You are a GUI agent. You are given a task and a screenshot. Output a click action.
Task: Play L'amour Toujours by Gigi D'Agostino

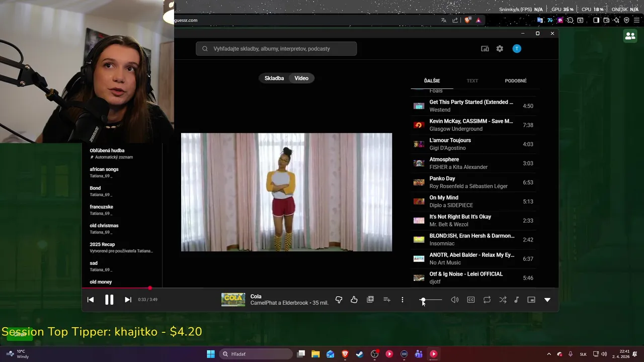coord(473,144)
